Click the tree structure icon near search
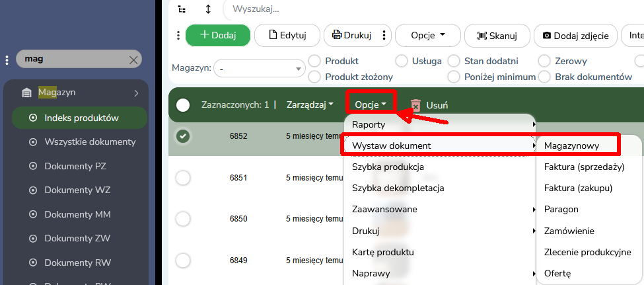Screen dimensions: 644x285 [x=182, y=9]
